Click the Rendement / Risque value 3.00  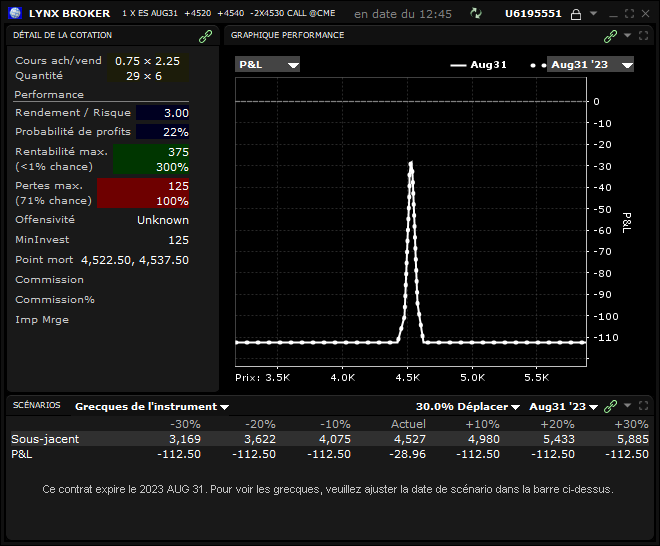(x=162, y=113)
